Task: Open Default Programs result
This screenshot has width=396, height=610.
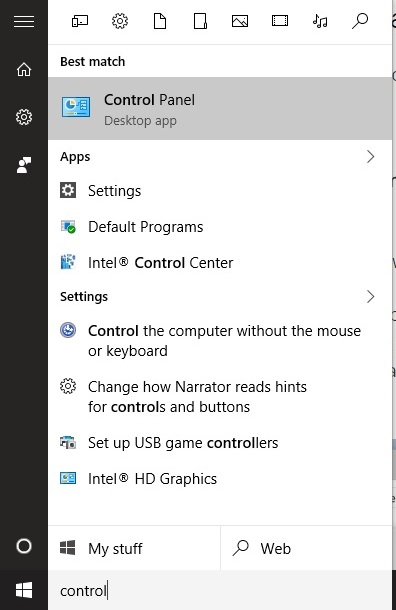Action: click(220, 227)
